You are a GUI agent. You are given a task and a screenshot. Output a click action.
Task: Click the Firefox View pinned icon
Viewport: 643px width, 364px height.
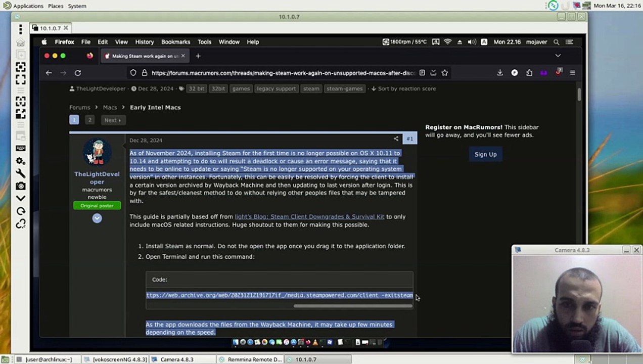coord(89,56)
